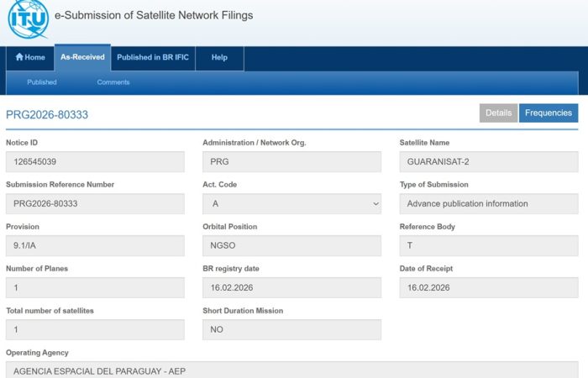Click the Orbital Position field
Viewport: 588px width, 378px height.
point(291,245)
